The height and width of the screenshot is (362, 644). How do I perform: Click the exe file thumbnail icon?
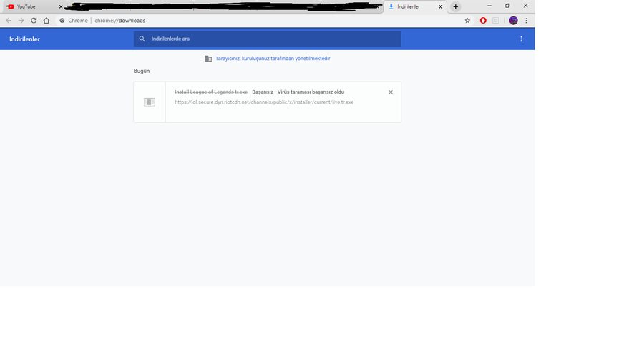[149, 102]
